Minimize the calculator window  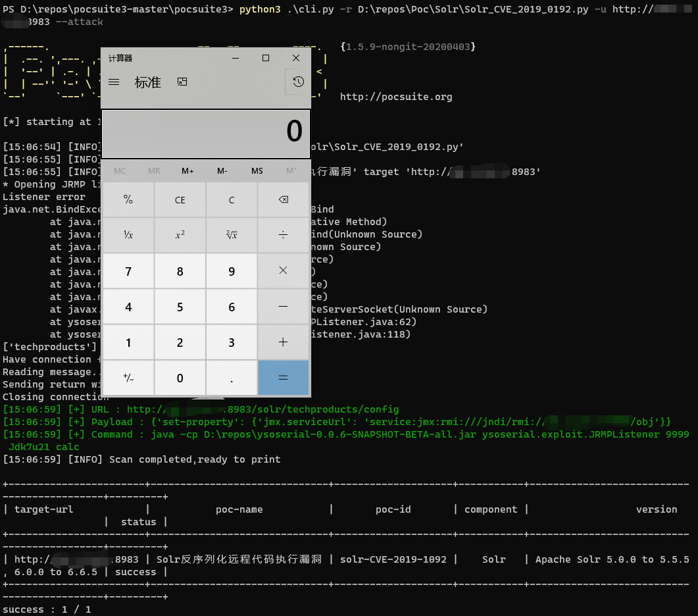click(x=236, y=58)
